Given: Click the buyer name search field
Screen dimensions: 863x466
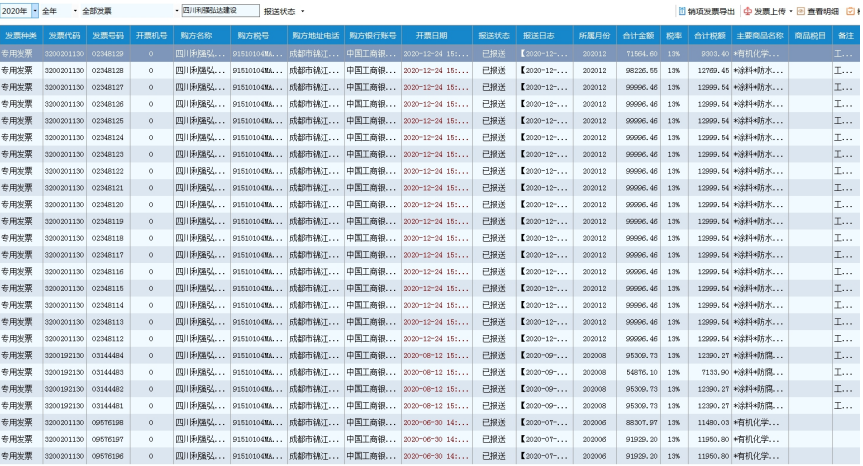Looking at the screenshot, I should pos(220,11).
